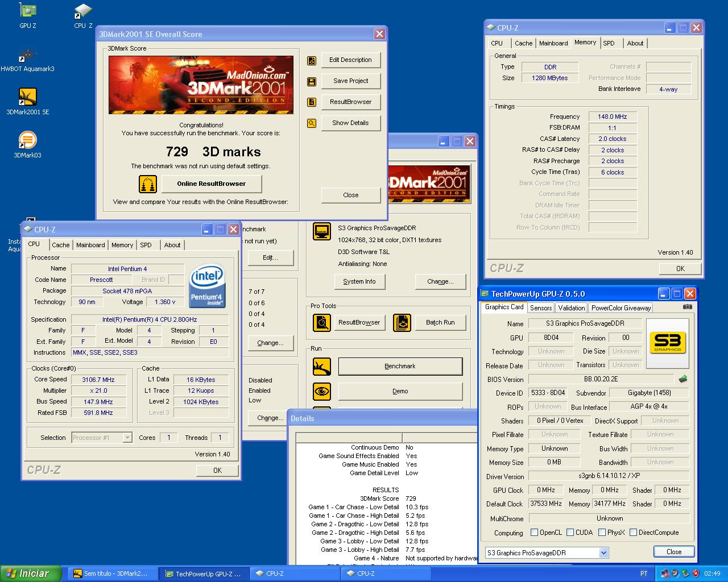Switch to Mainboard tab in front CPU-Z window
This screenshot has width=728, height=582.
[x=90, y=245]
